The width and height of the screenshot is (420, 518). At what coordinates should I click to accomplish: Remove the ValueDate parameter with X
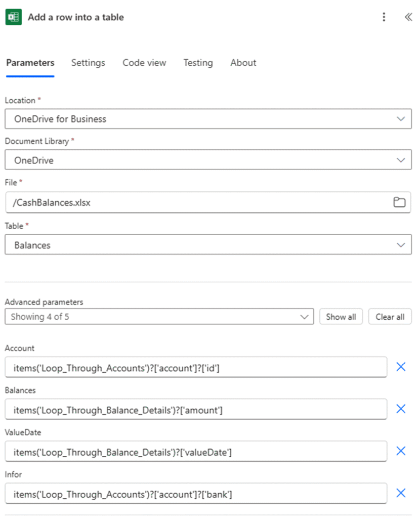coord(401,451)
